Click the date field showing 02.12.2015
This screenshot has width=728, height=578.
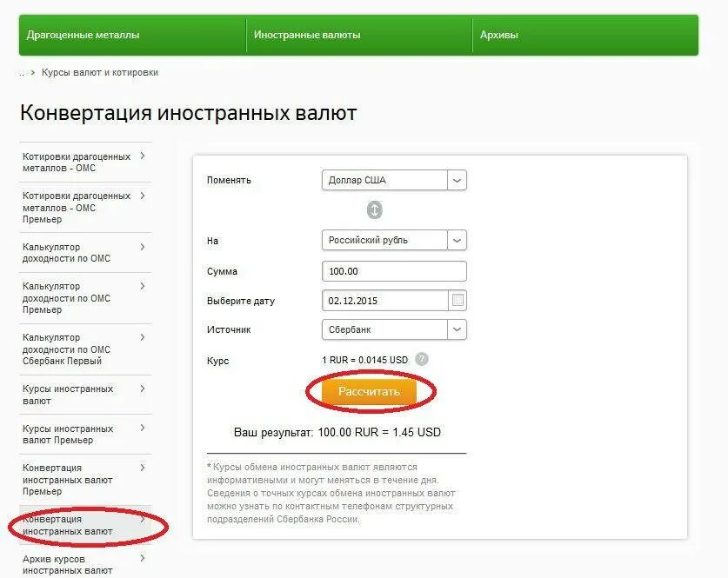(385, 301)
